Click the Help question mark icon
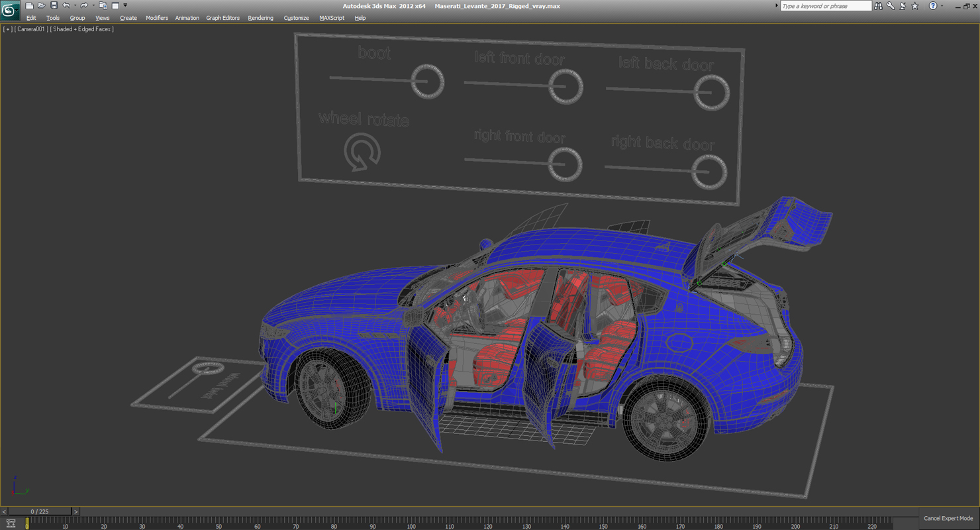Image resolution: width=980 pixels, height=530 pixels. (x=933, y=6)
